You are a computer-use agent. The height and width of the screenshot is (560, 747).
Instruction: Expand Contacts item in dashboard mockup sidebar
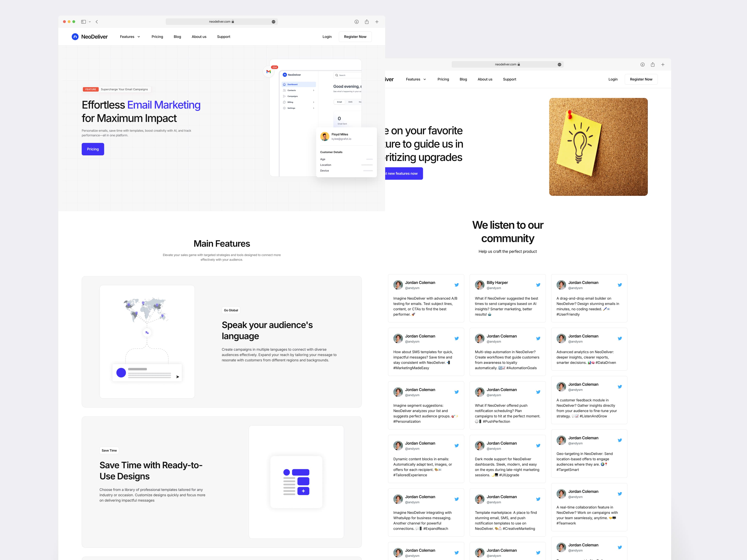[x=299, y=90]
